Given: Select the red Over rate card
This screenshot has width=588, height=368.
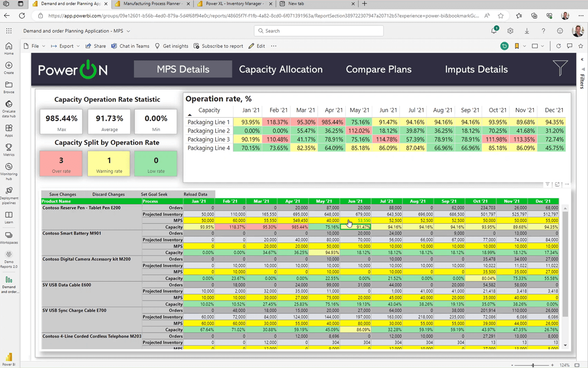Looking at the screenshot, I should click(61, 164).
